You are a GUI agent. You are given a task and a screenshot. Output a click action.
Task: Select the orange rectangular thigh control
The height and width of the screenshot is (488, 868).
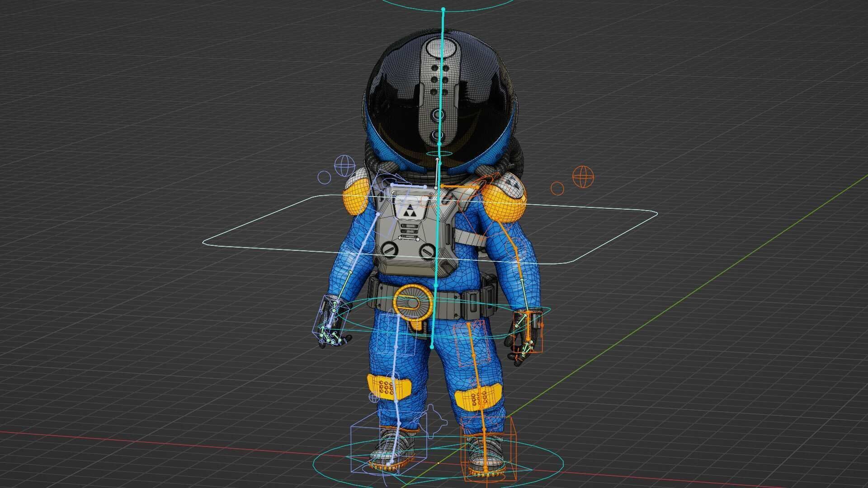pos(472,343)
